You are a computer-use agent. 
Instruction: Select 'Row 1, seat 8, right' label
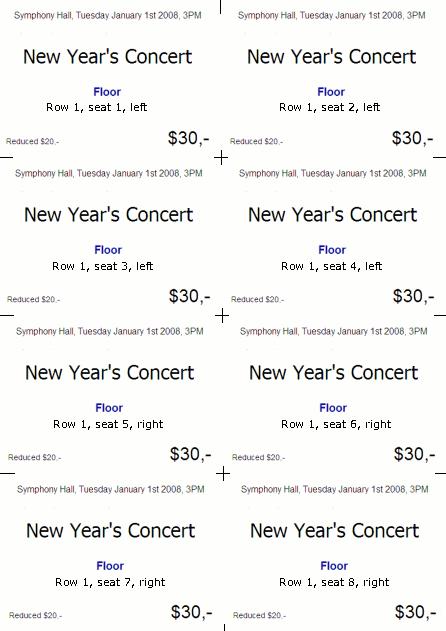tap(334, 582)
